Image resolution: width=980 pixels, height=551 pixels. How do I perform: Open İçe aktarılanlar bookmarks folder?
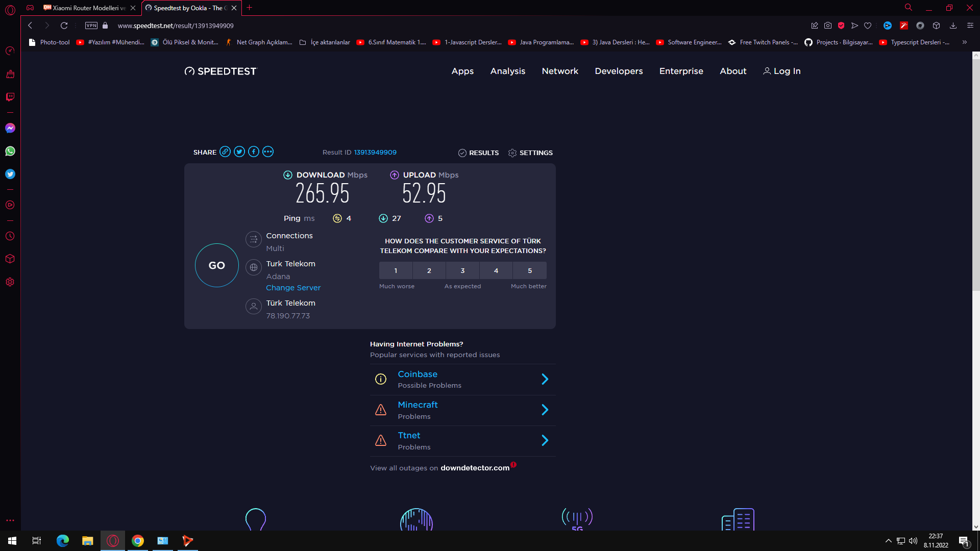[325, 42]
